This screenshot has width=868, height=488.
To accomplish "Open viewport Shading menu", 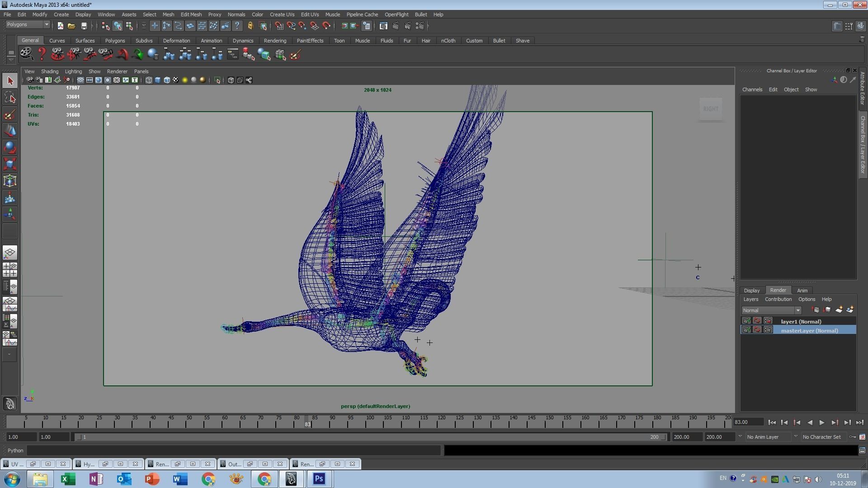I will pyautogui.click(x=50, y=71).
